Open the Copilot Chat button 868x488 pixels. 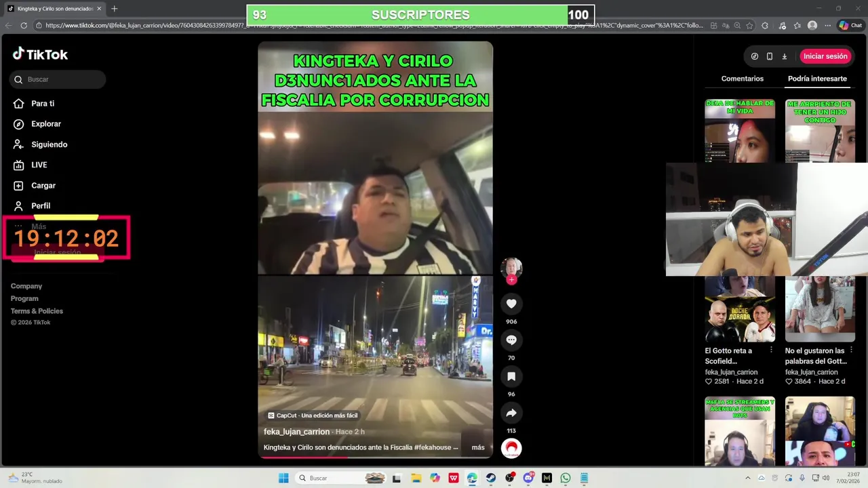(850, 25)
